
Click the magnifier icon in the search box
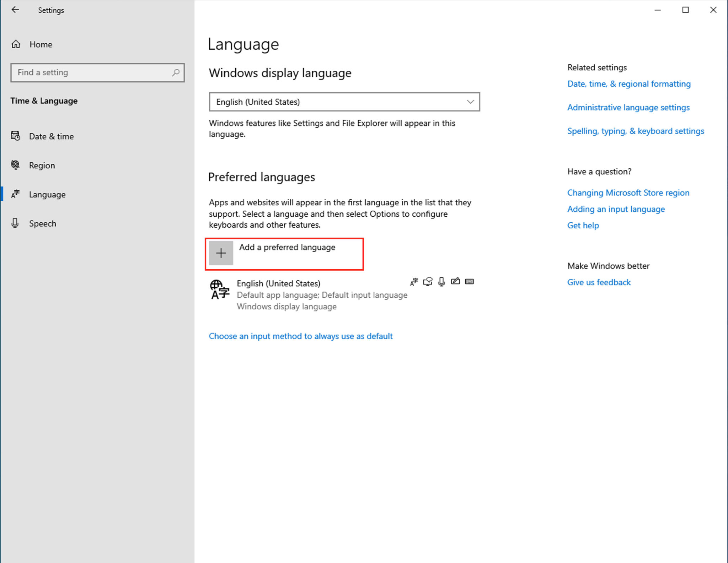[x=176, y=72]
